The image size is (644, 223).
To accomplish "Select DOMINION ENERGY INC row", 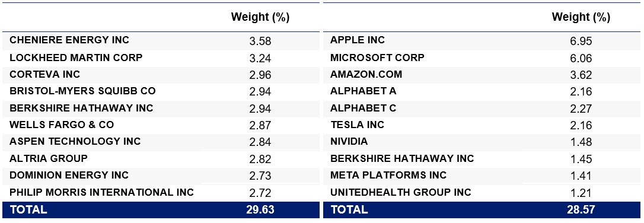I will coord(161,176).
